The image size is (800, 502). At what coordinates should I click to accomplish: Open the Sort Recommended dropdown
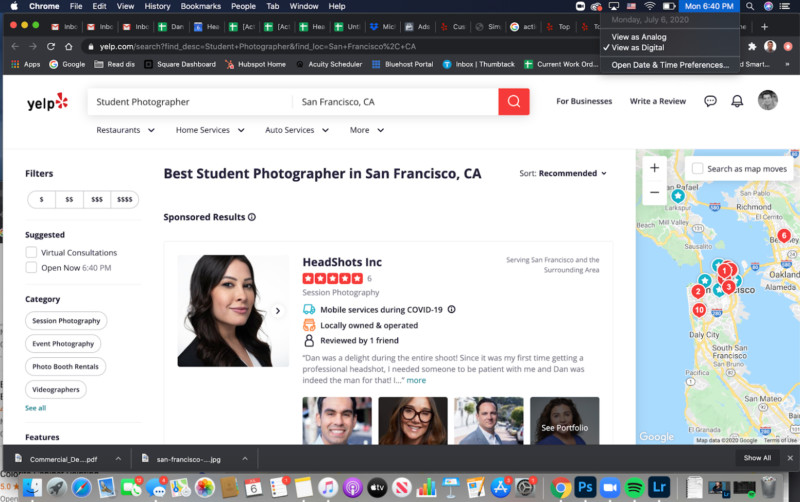click(563, 173)
